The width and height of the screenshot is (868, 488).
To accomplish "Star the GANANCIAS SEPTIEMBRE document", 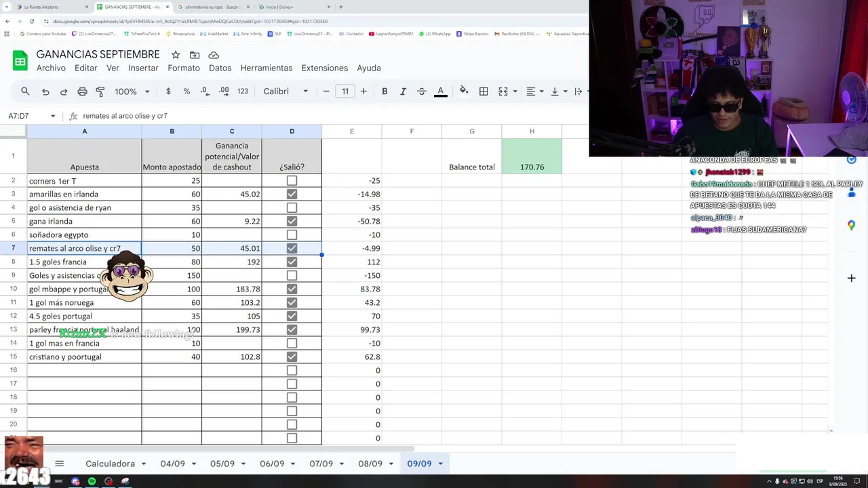I will tap(176, 55).
